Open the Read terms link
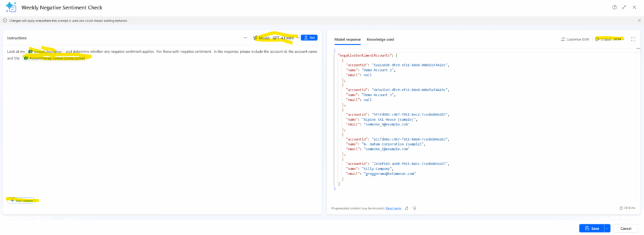The height and width of the screenshot is (235, 644). pos(394,209)
